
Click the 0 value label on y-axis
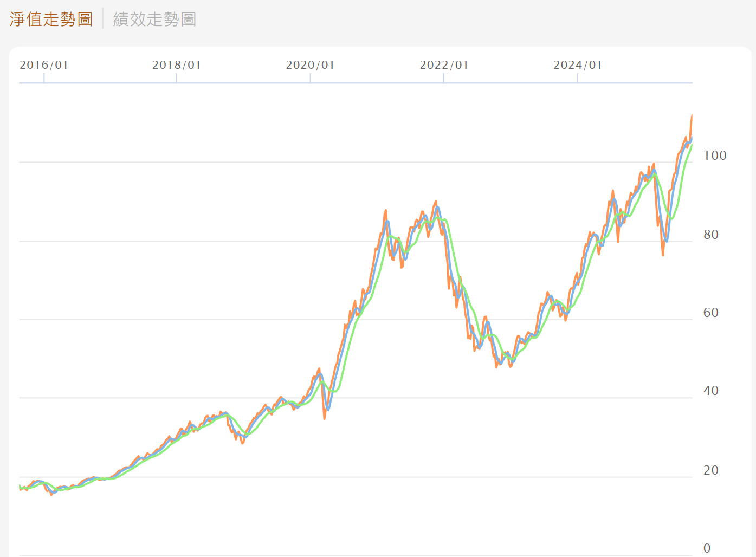click(708, 548)
